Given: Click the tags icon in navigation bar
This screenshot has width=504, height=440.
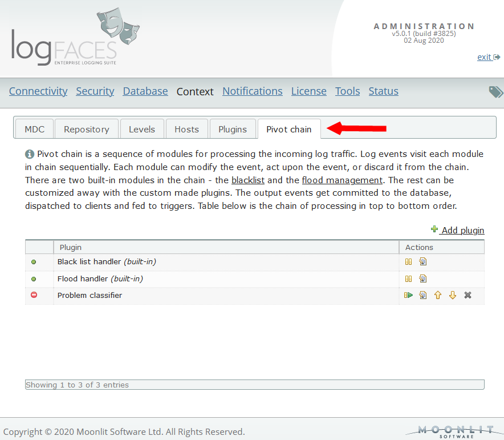Looking at the screenshot, I should tap(495, 92).
